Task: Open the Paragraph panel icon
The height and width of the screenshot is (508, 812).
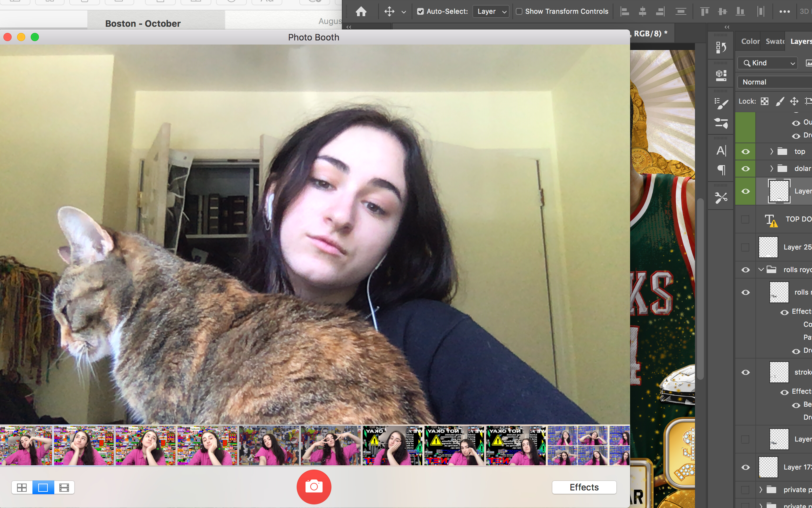Action: tap(721, 170)
